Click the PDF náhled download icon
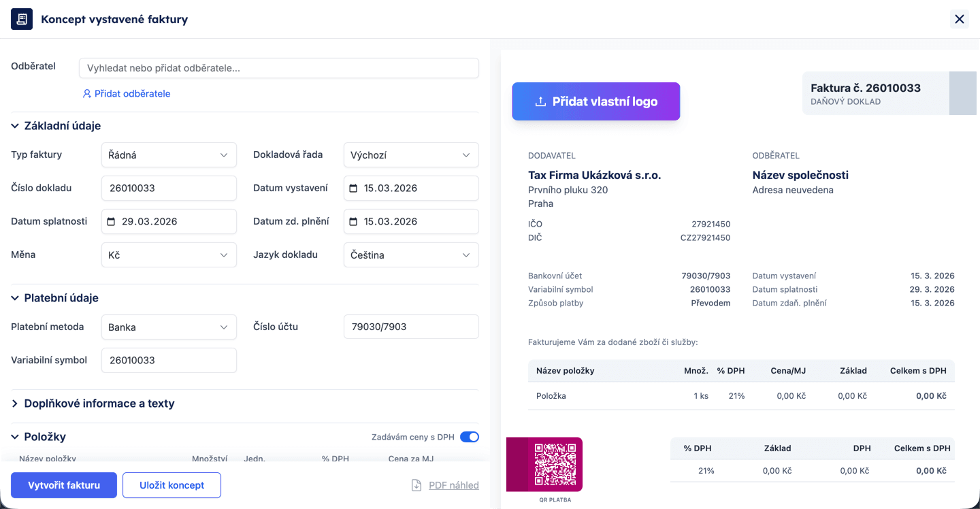Image resolution: width=980 pixels, height=509 pixels. tap(416, 485)
